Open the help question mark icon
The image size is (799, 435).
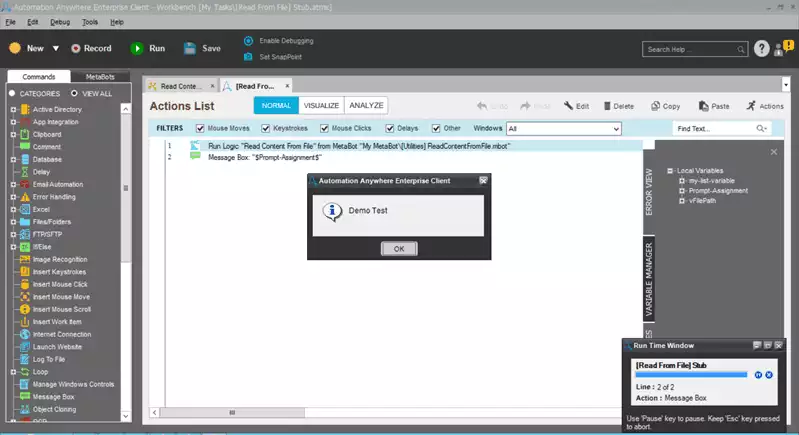click(x=762, y=48)
